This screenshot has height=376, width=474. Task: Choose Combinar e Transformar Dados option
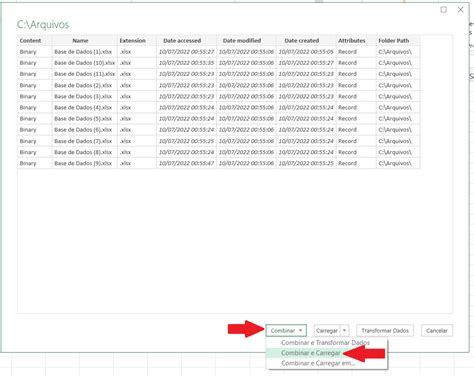pyautogui.click(x=325, y=343)
